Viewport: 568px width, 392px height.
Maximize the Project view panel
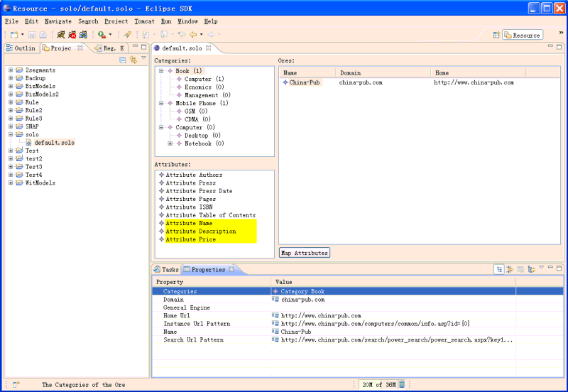click(143, 47)
